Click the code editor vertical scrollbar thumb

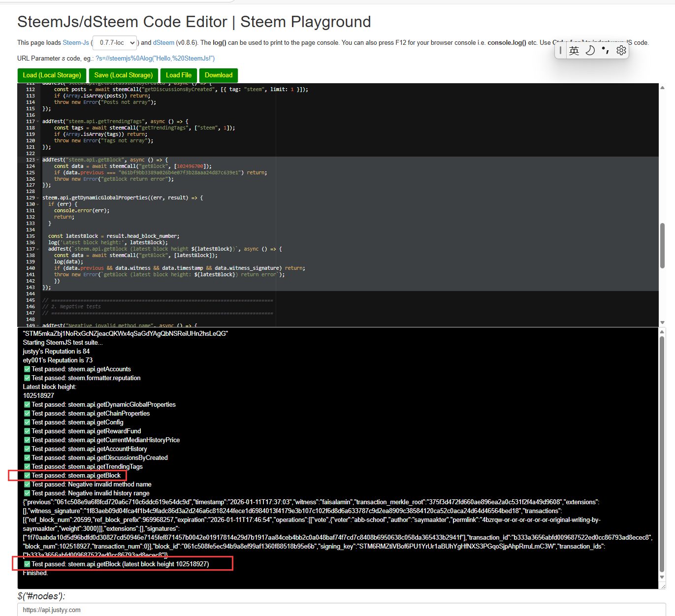[x=662, y=246]
